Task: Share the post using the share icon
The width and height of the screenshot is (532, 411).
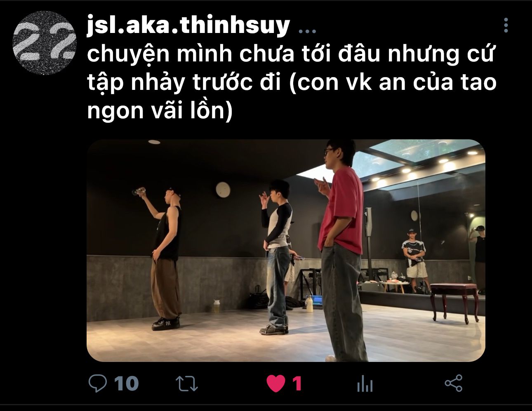Action: click(x=454, y=383)
